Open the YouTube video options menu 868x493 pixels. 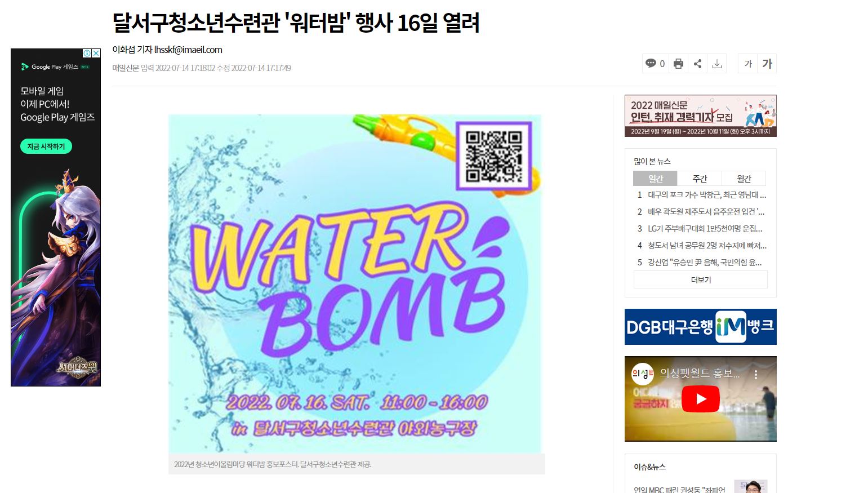click(x=756, y=374)
